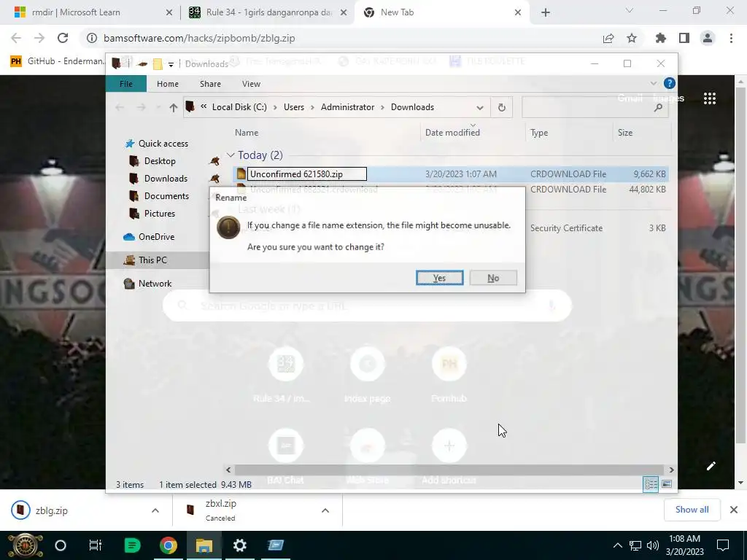Open volume control in tray
This screenshot has width=747, height=560.
coord(653,545)
